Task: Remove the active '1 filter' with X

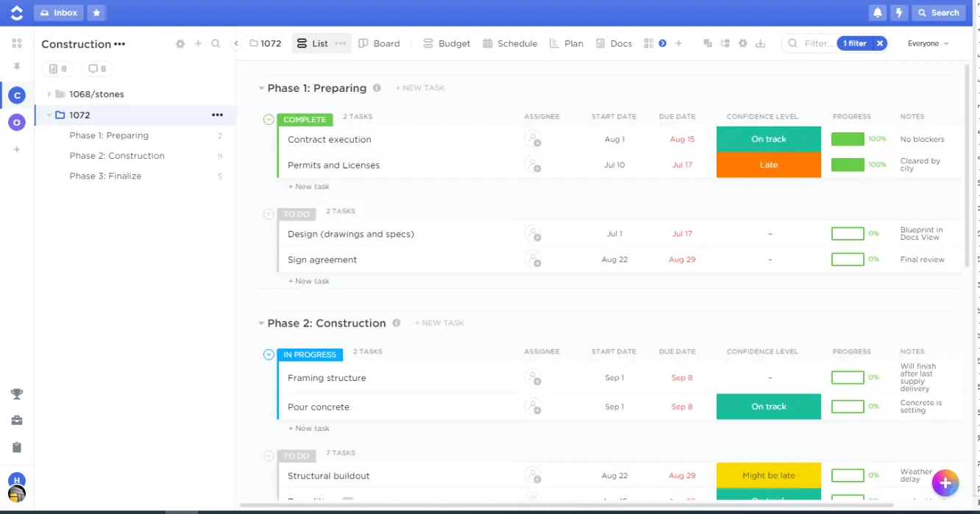Action: pyautogui.click(x=880, y=43)
